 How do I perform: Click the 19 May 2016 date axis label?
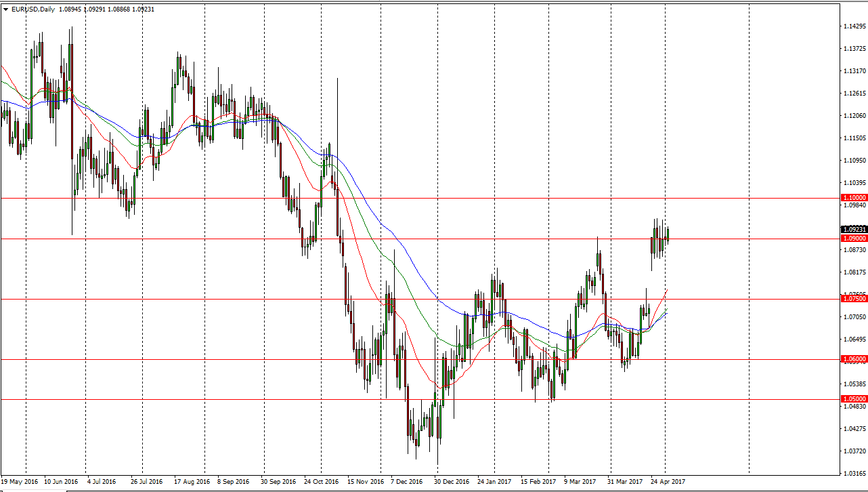point(22,483)
